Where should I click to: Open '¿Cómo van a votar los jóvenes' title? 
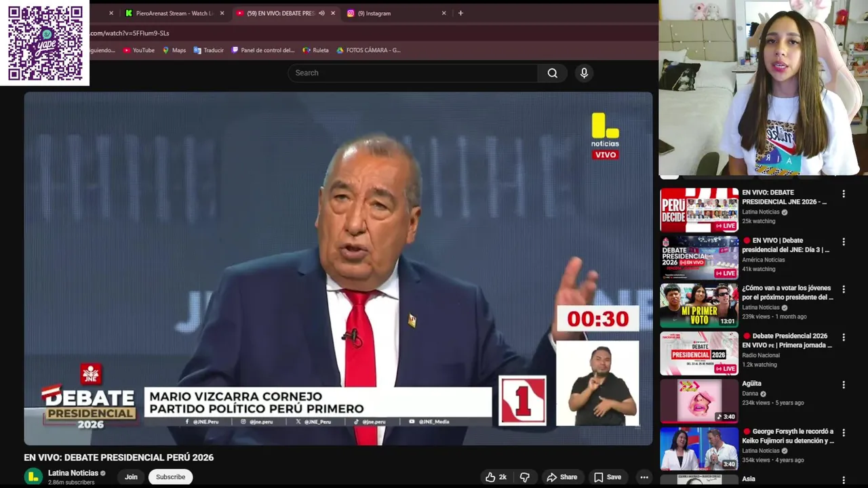coord(787,293)
